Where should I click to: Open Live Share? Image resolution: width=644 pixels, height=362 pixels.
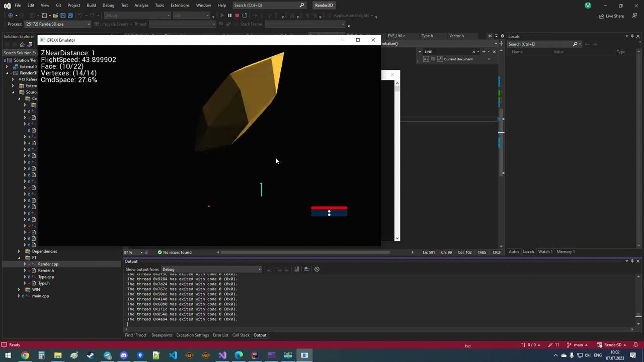tap(611, 16)
